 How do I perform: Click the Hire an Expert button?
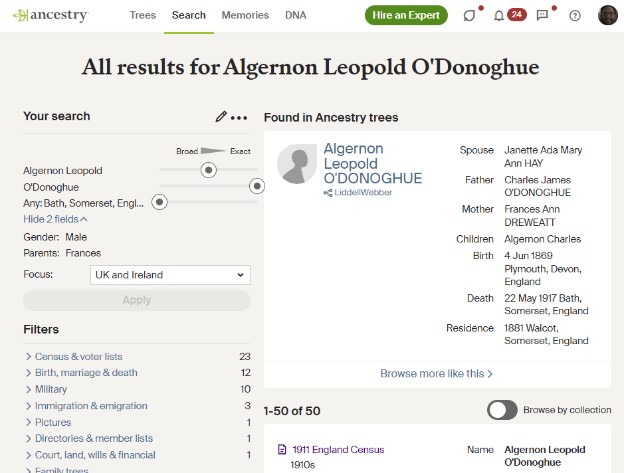pos(406,15)
